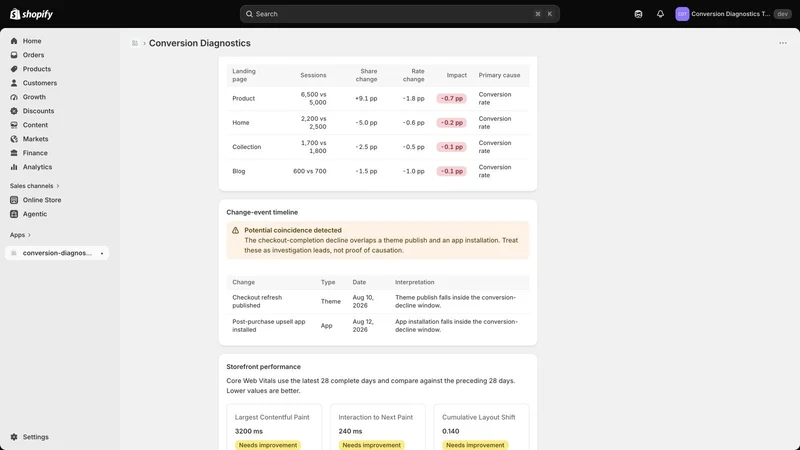Select the Product landing page row
The height and width of the screenshot is (450, 800).
coord(378,98)
